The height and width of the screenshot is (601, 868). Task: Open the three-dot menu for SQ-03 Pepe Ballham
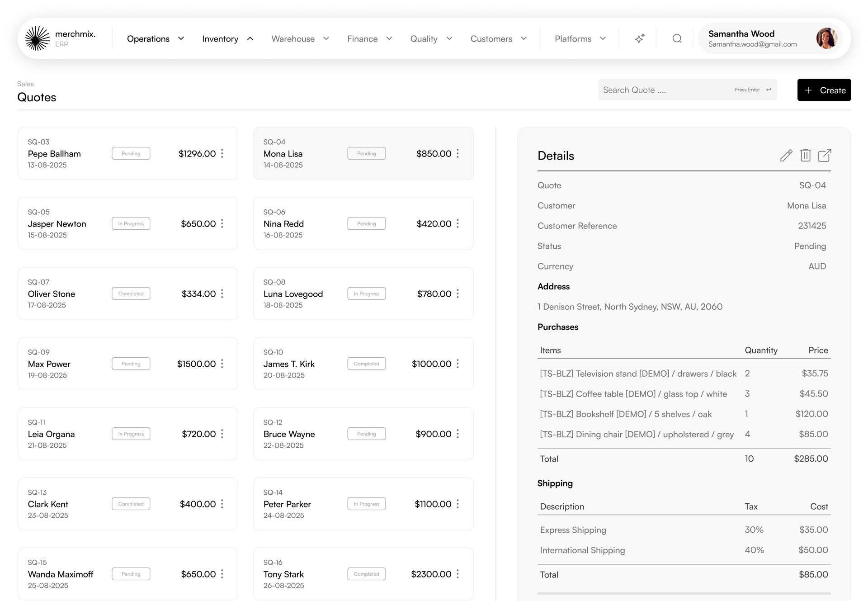click(x=222, y=153)
